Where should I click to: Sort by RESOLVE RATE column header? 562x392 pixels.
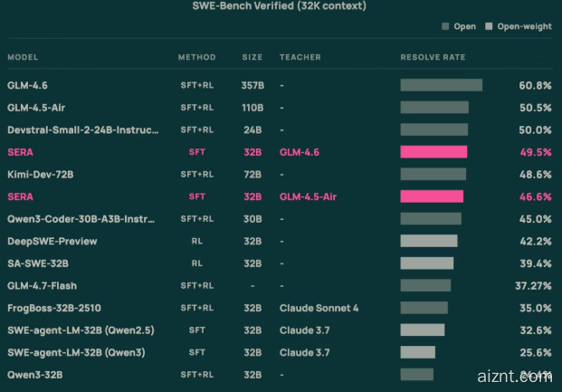click(431, 57)
